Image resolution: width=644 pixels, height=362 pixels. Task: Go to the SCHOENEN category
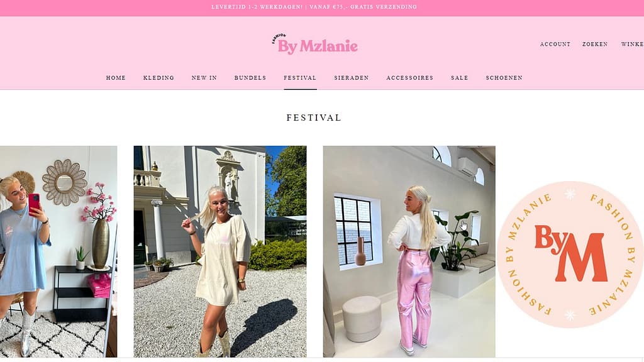point(504,77)
